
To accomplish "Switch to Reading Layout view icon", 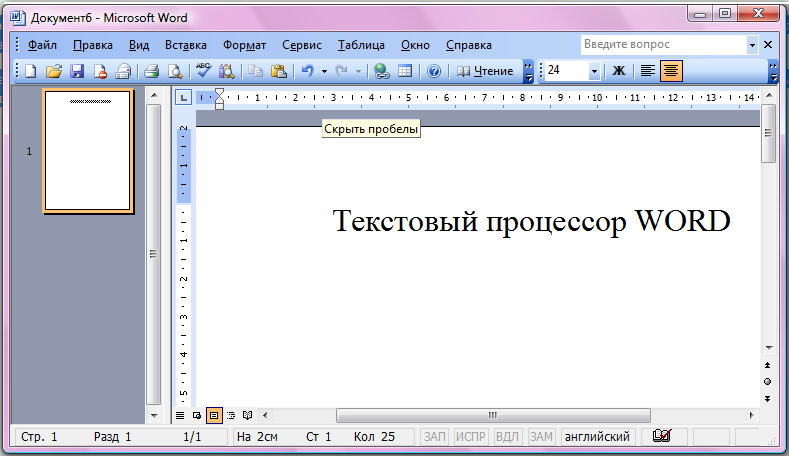I will (x=248, y=415).
